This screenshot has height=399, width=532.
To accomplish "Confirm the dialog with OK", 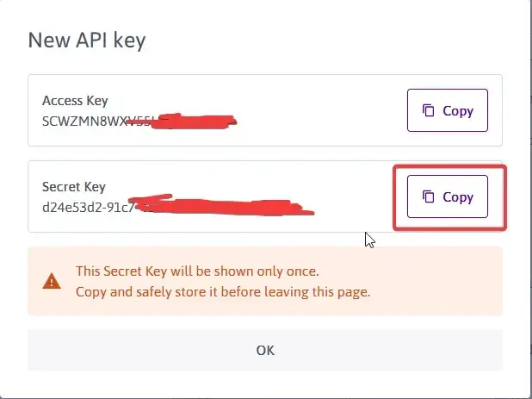I will pyautogui.click(x=265, y=350).
